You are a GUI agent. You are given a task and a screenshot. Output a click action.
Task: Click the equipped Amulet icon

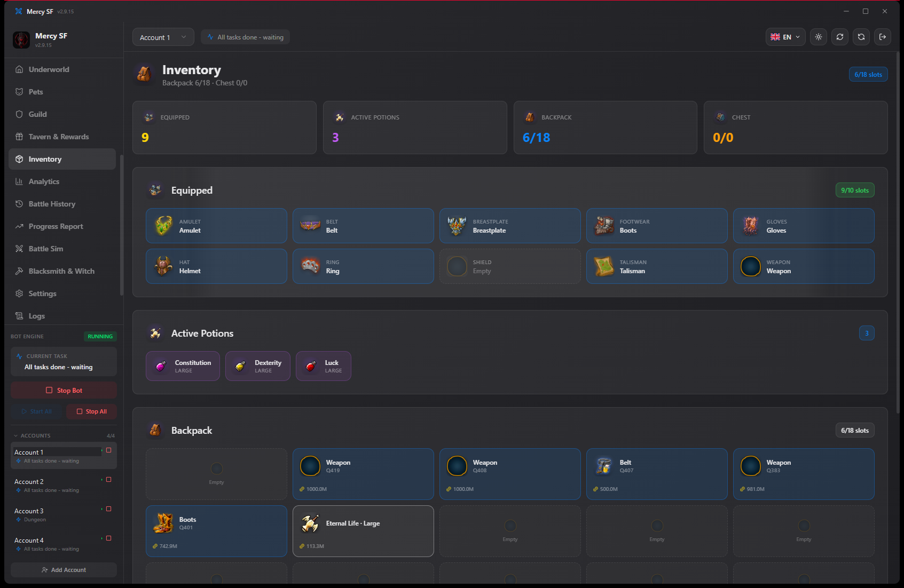tap(163, 226)
